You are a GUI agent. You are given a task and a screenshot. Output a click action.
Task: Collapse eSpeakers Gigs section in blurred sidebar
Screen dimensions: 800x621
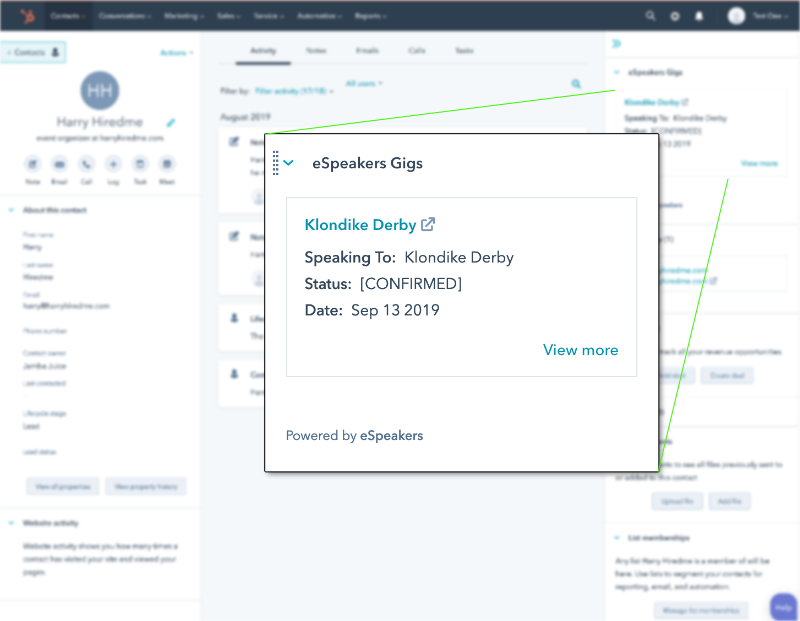[617, 72]
